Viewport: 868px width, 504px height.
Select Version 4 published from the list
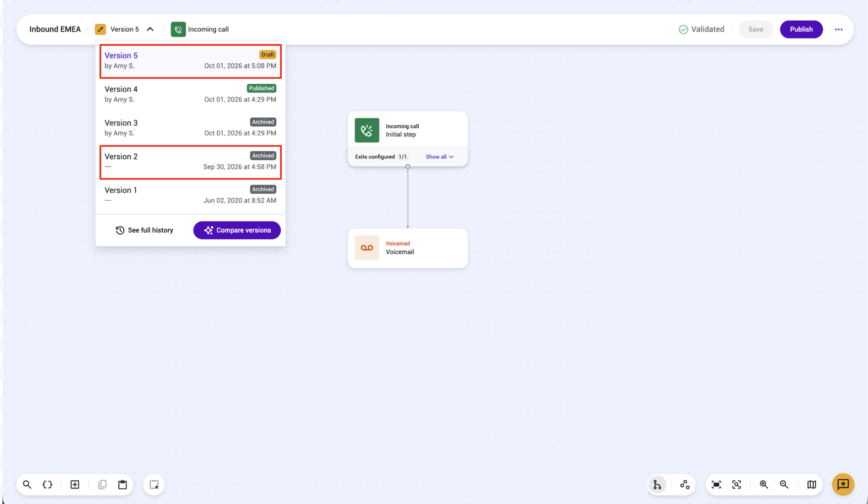pyautogui.click(x=190, y=94)
